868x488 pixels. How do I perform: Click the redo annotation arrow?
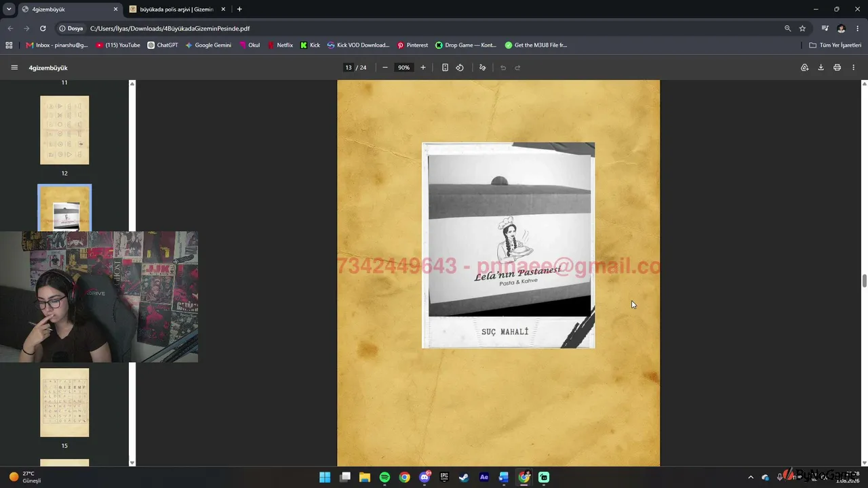click(x=517, y=68)
